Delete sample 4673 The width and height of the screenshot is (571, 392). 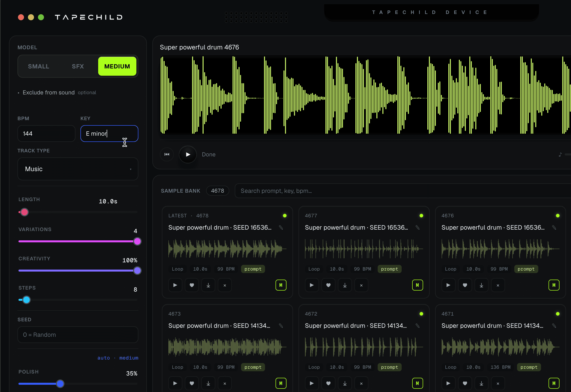225,383
